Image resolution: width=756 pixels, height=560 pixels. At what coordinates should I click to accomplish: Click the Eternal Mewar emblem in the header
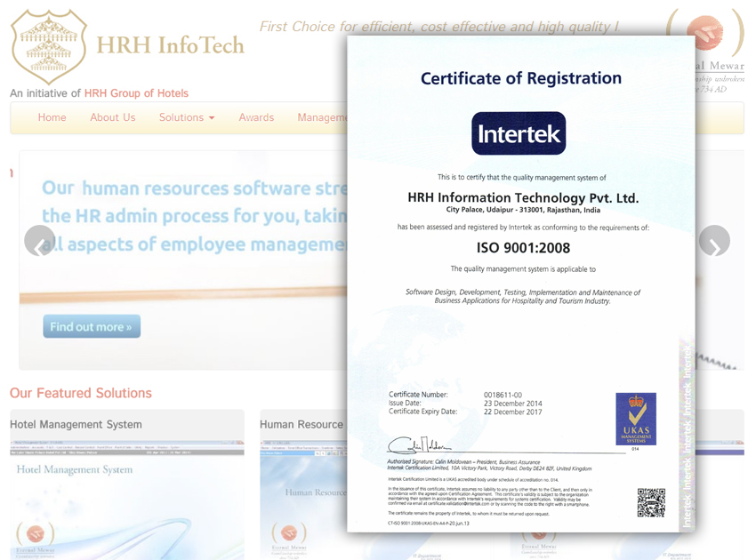click(705, 34)
